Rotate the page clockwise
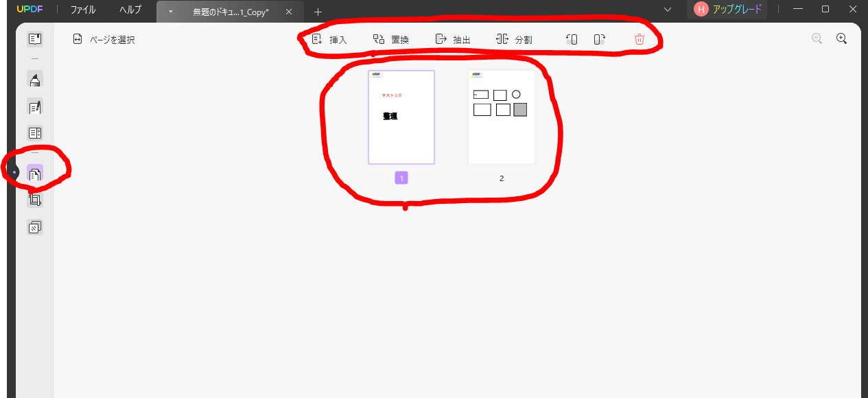868x398 pixels. click(599, 40)
